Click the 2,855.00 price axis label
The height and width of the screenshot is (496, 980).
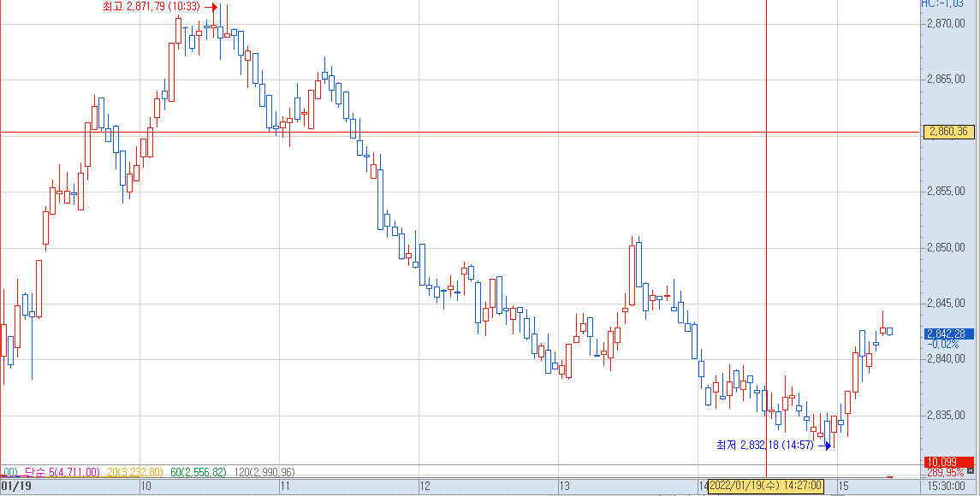pos(948,192)
